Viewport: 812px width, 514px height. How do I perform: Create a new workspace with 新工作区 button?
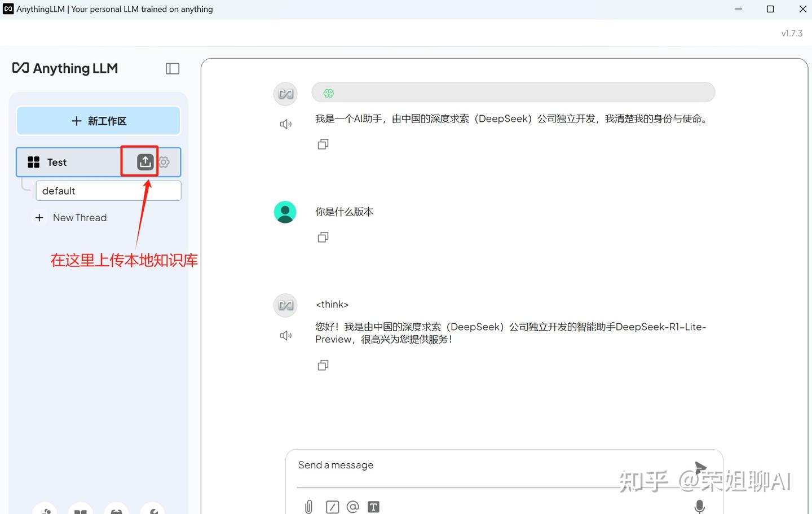[99, 121]
